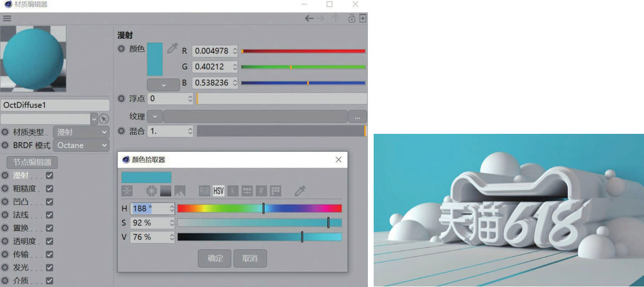Screen dimensions: 644x287
Task: Use the eyedropper in the color picker dialog
Action: [x=300, y=191]
